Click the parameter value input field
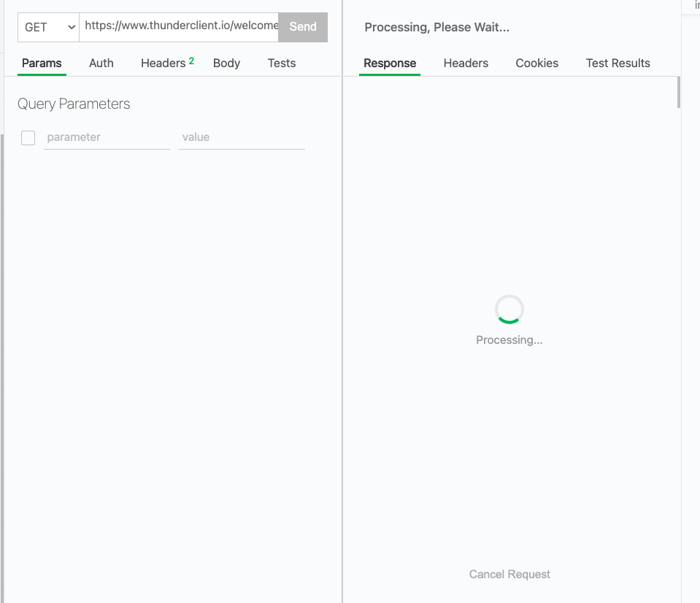The image size is (700, 603). click(x=242, y=137)
